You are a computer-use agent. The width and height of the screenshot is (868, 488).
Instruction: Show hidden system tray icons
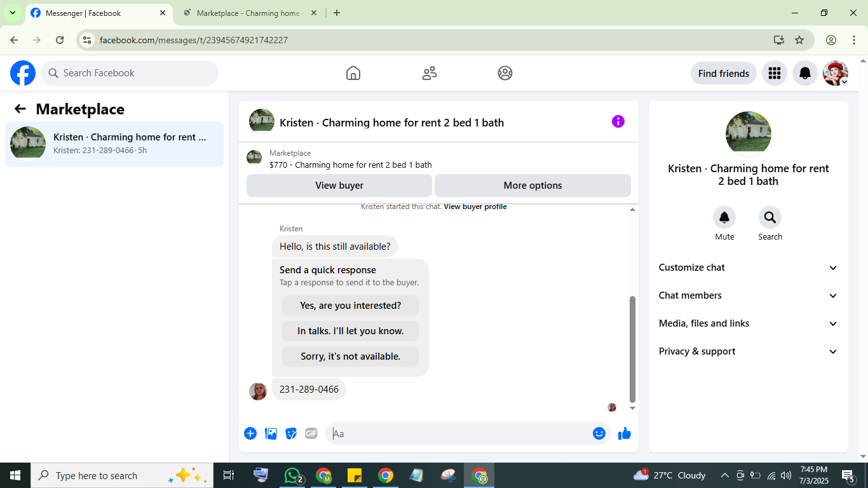(x=724, y=475)
